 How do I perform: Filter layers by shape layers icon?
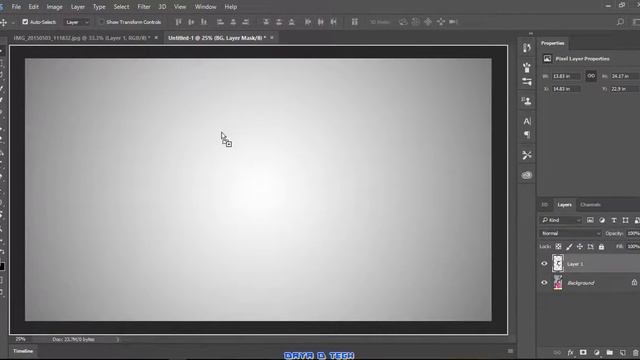click(625, 220)
